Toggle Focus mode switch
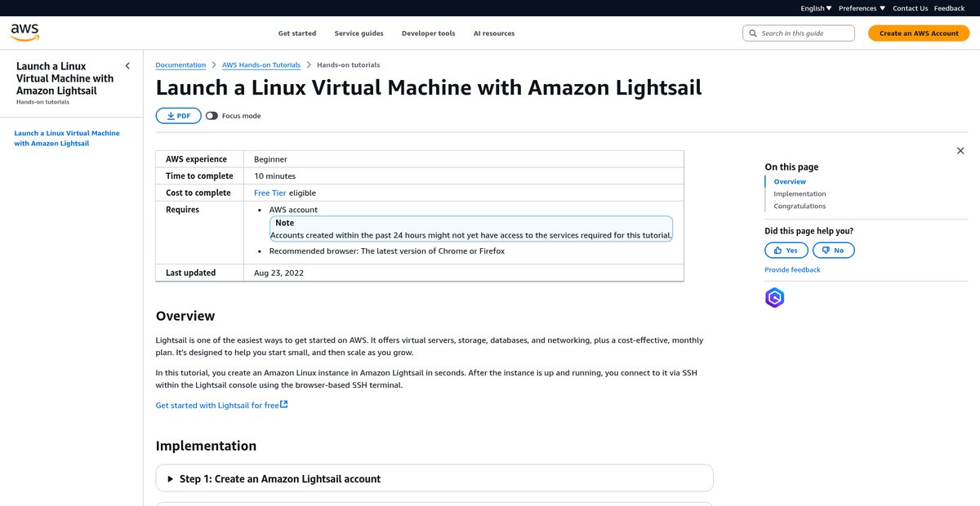Screen dimensions: 980x506 coord(212,116)
